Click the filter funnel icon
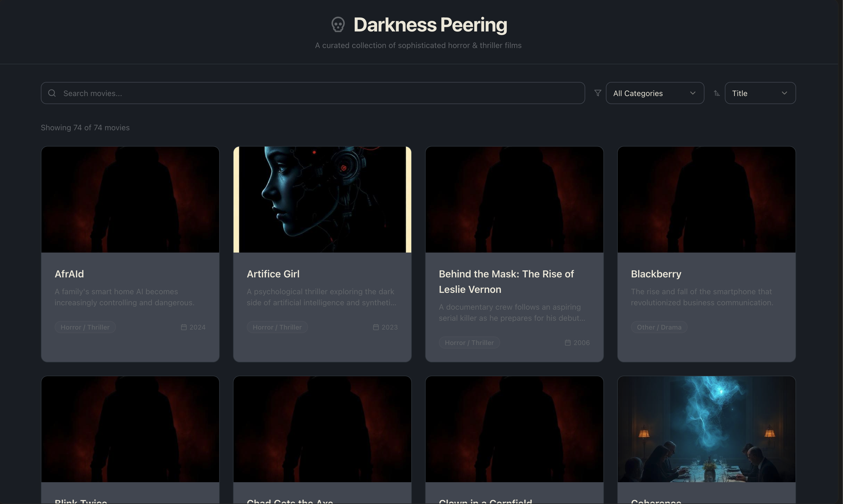This screenshot has height=504, width=843. (598, 93)
